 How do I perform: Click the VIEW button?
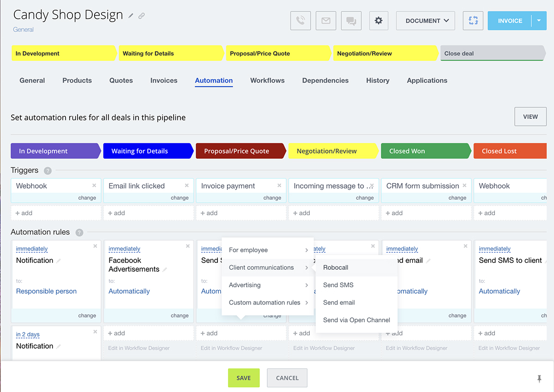[x=530, y=117]
